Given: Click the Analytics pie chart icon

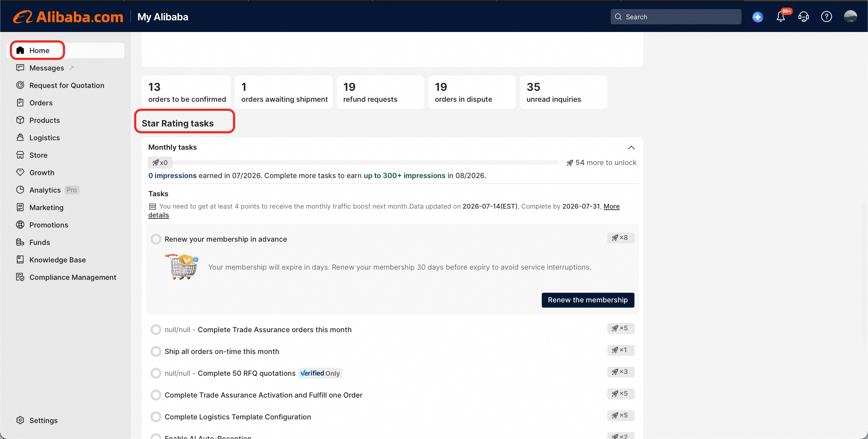Looking at the screenshot, I should tap(20, 190).
